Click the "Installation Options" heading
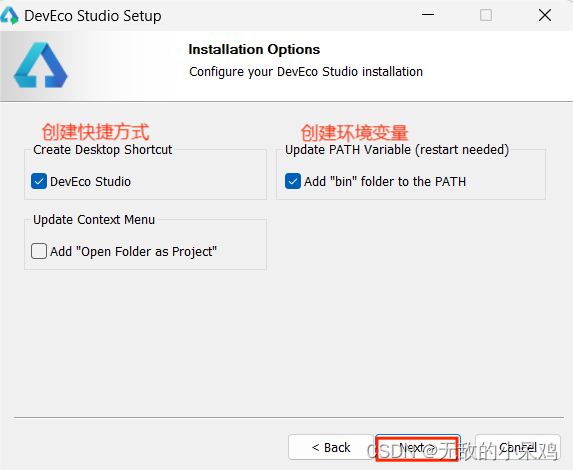 click(254, 49)
